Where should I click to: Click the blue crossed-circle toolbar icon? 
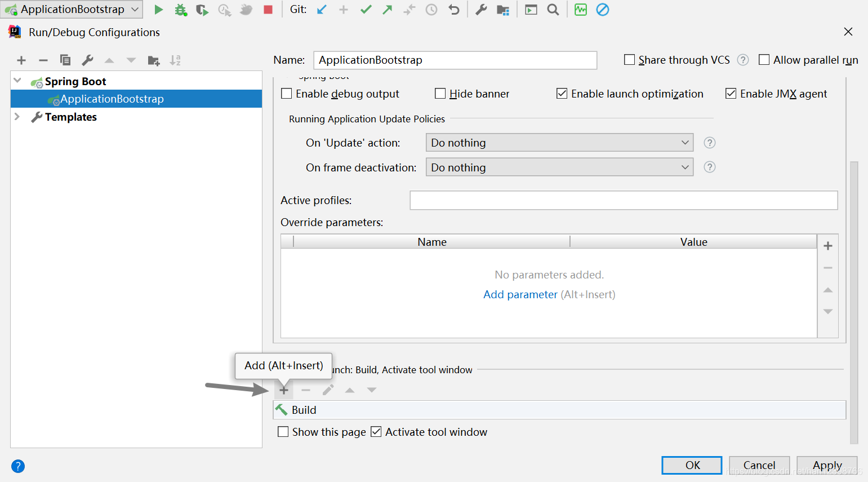pyautogui.click(x=603, y=10)
